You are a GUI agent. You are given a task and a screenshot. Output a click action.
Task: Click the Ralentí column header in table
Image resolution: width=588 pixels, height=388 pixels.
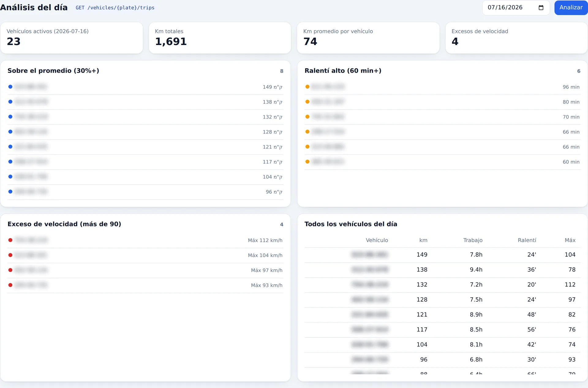pos(527,240)
